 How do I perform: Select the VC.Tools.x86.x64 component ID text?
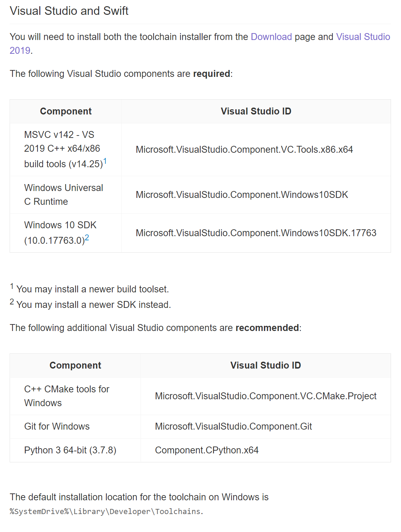coord(244,150)
